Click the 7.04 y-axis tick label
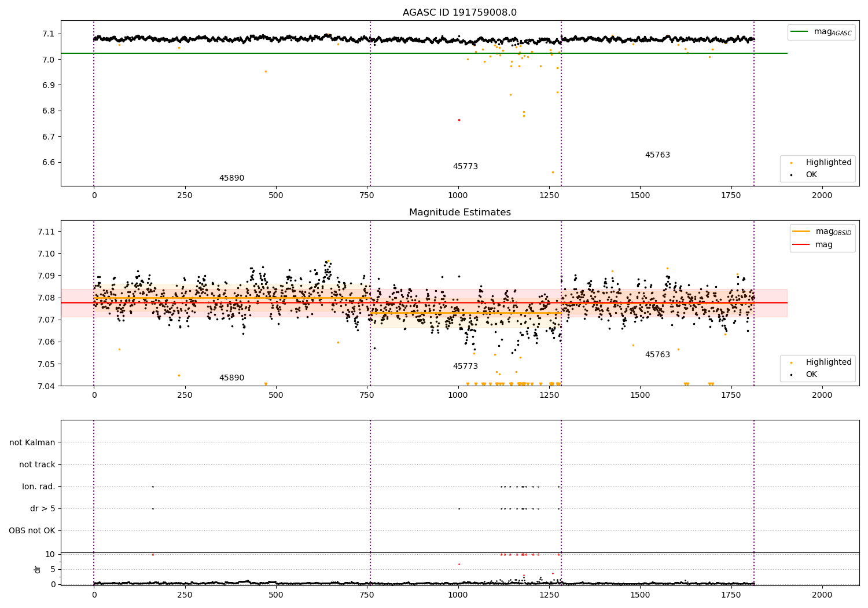This screenshot has height=608, width=868. (46, 386)
